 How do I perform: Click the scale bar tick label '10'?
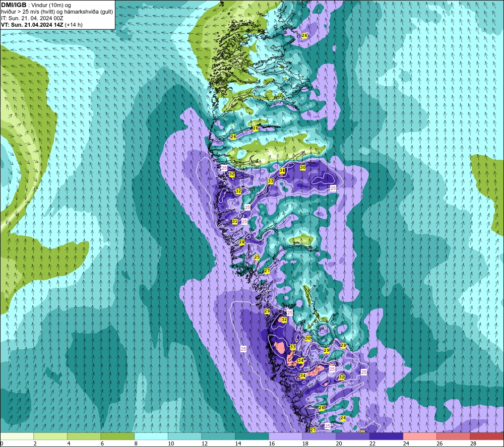171,443
